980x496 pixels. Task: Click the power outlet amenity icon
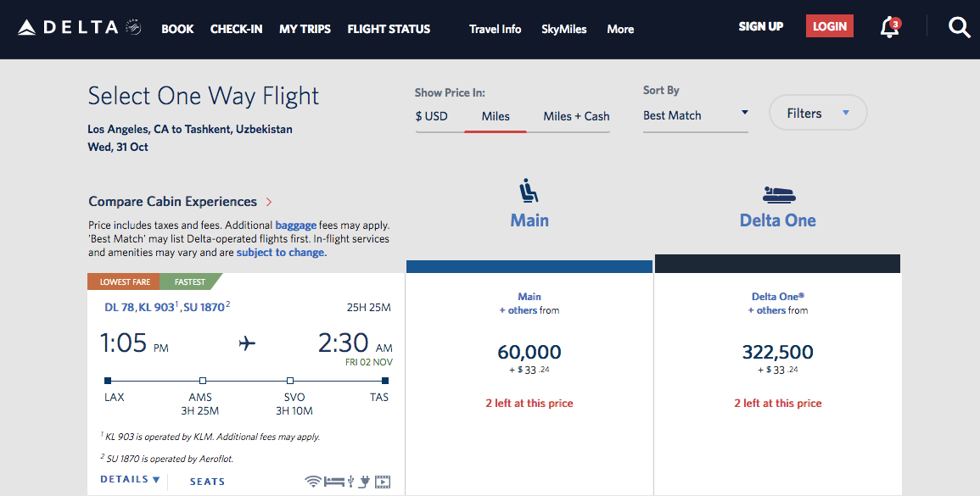click(364, 482)
